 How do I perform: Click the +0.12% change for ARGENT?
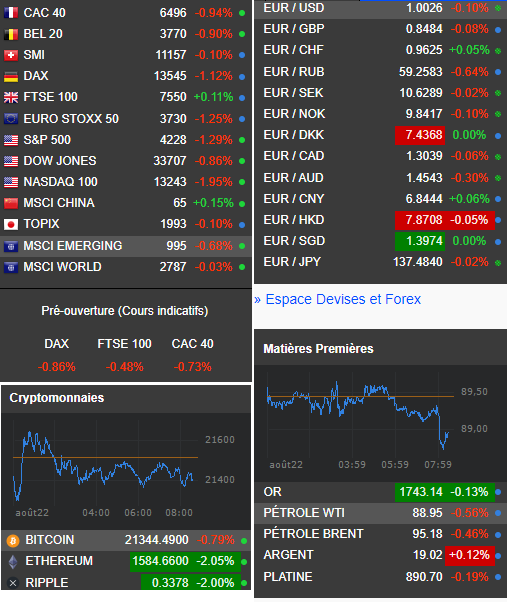pyautogui.click(x=470, y=555)
